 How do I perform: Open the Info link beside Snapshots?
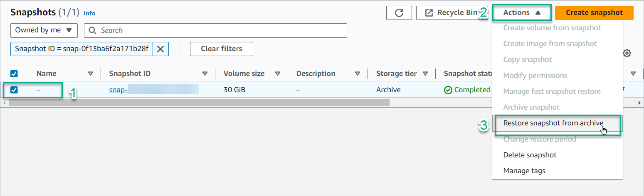coord(89,13)
